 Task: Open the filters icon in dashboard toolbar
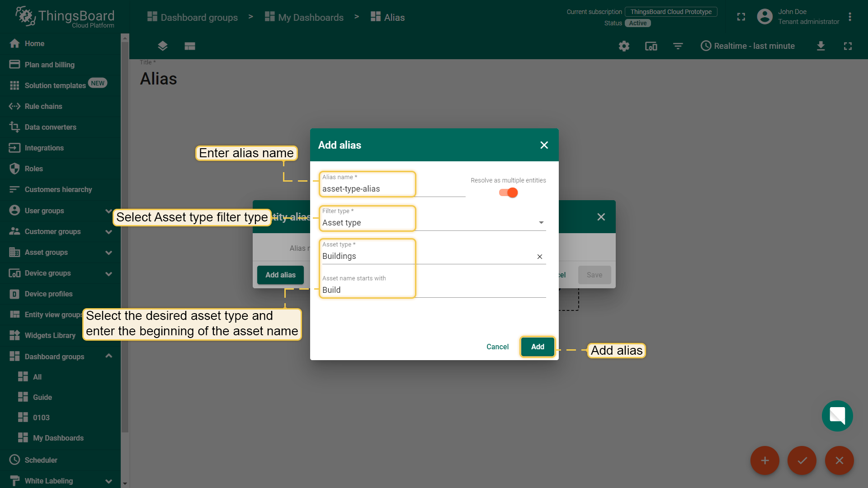678,46
